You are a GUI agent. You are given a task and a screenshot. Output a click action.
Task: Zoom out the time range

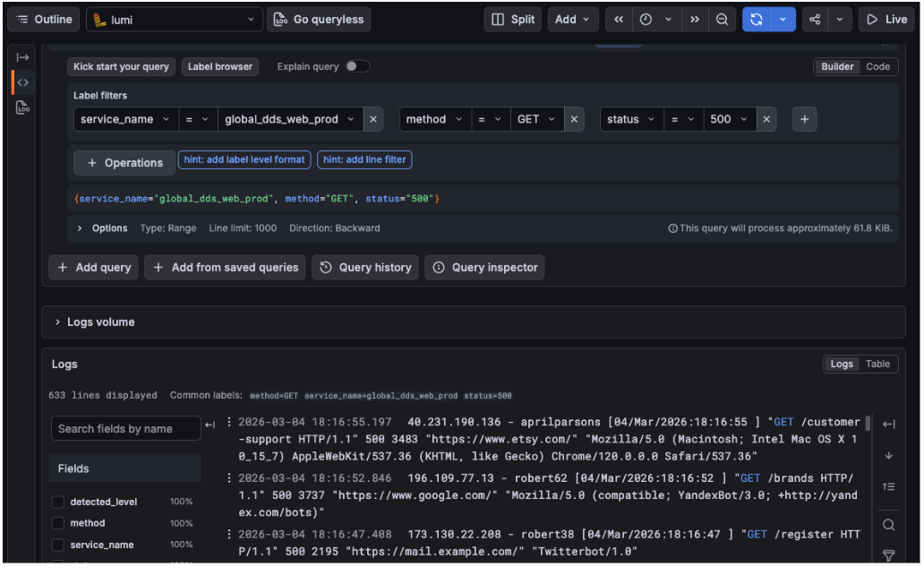(722, 20)
